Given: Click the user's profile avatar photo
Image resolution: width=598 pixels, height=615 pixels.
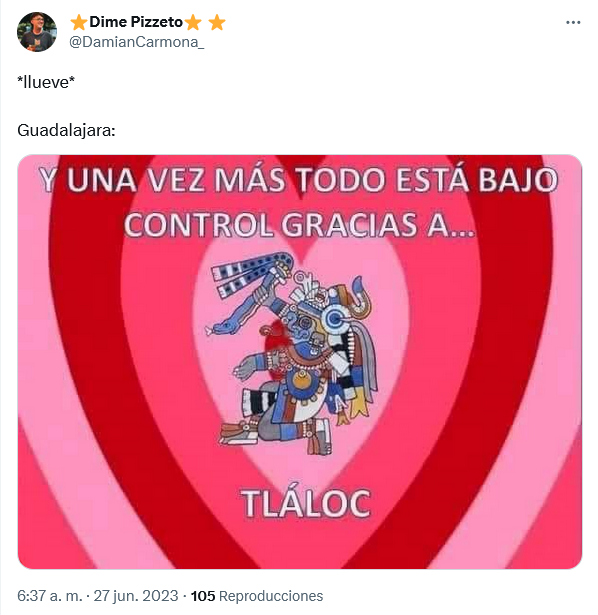Looking at the screenshot, I should point(37,32).
